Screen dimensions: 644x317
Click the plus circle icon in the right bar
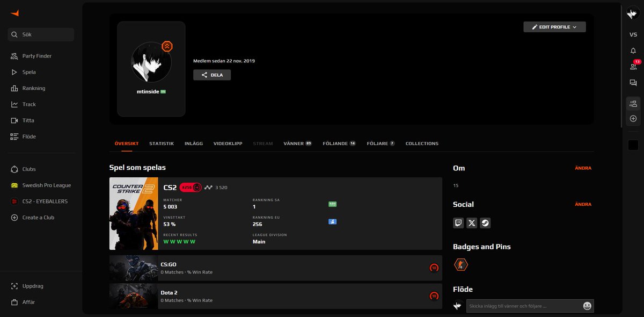coord(633,118)
